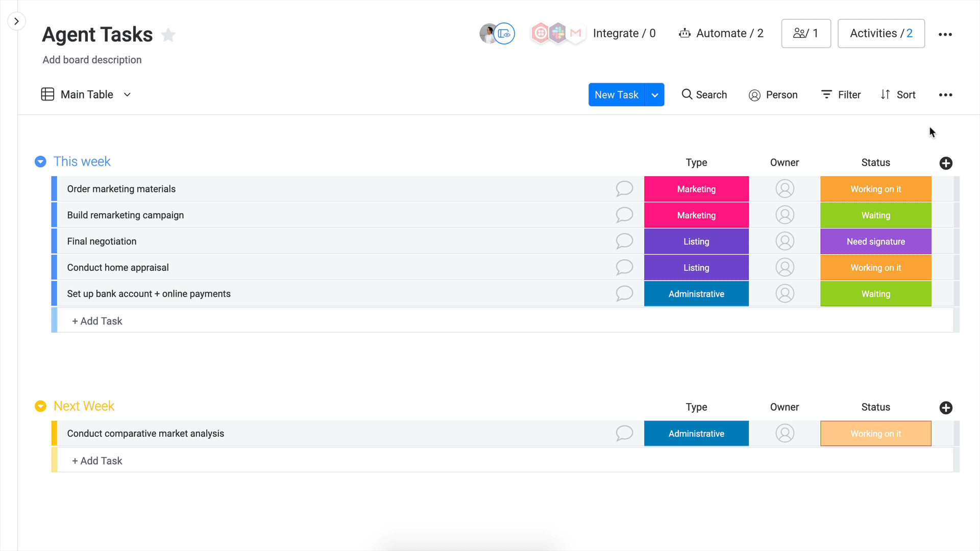Click the Status column header in Next Week
980x551 pixels.
(876, 407)
